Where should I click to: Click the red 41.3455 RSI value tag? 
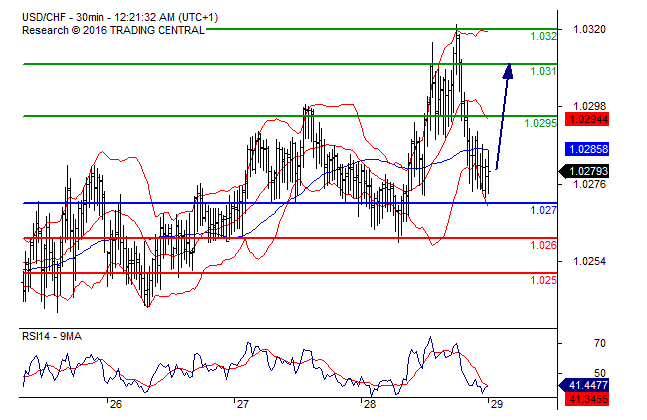point(587,399)
